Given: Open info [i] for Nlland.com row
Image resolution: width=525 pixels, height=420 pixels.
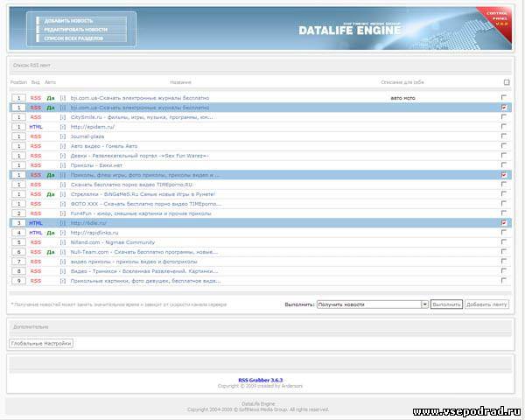Looking at the screenshot, I should pyautogui.click(x=63, y=242).
